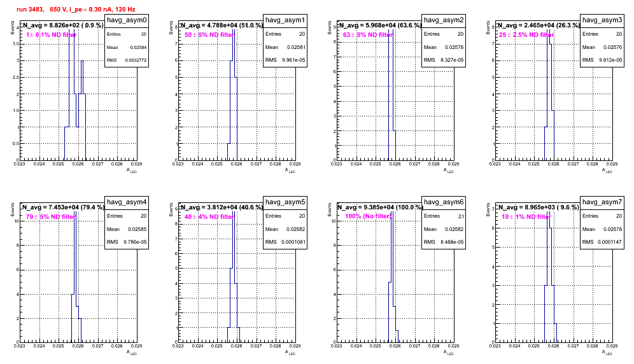Select the havg_asym4 stats box title
The height and width of the screenshot is (364, 634).
tap(127, 202)
